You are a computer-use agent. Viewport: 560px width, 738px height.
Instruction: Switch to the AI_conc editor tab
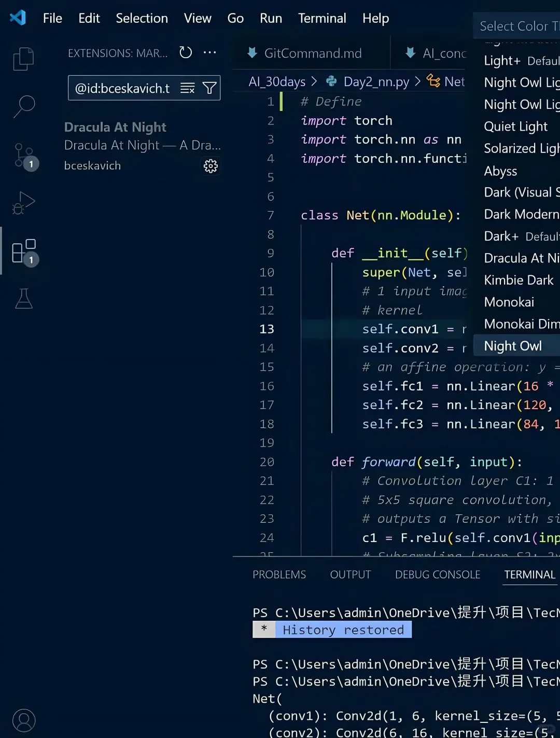(x=428, y=53)
